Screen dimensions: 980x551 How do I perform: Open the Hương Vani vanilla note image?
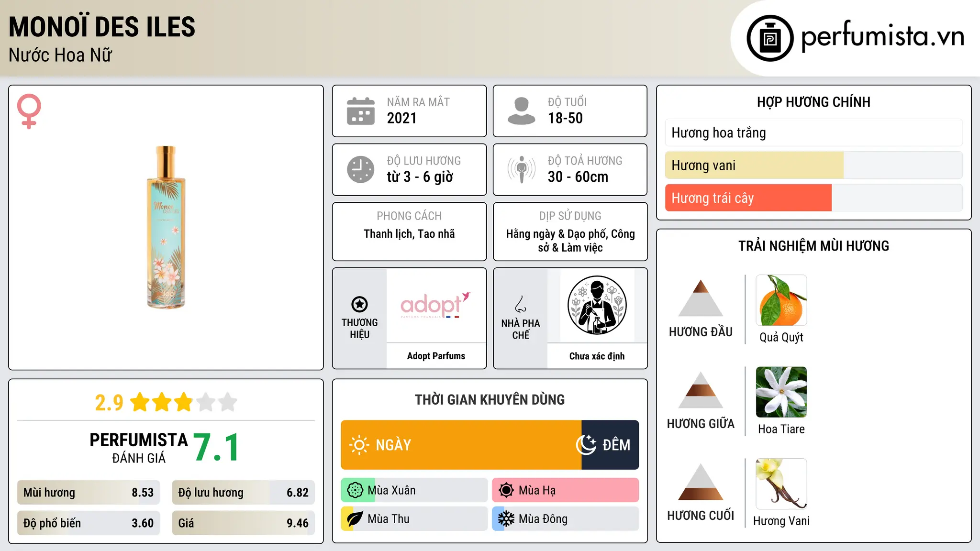point(781,484)
